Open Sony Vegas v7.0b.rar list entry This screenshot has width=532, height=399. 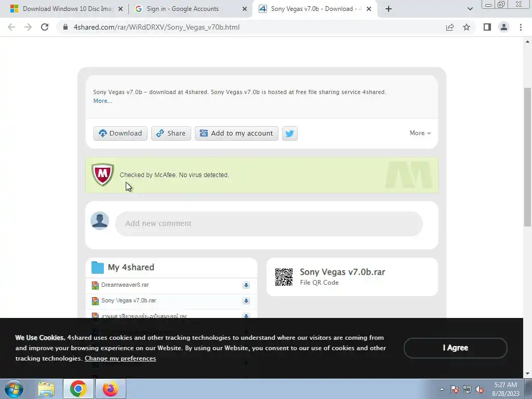[x=129, y=300]
